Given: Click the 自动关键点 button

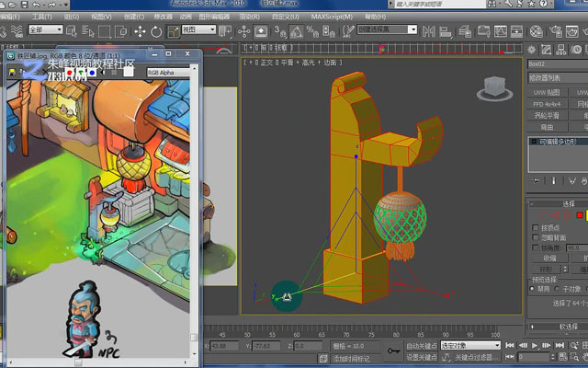Looking at the screenshot, I should click(x=422, y=346).
